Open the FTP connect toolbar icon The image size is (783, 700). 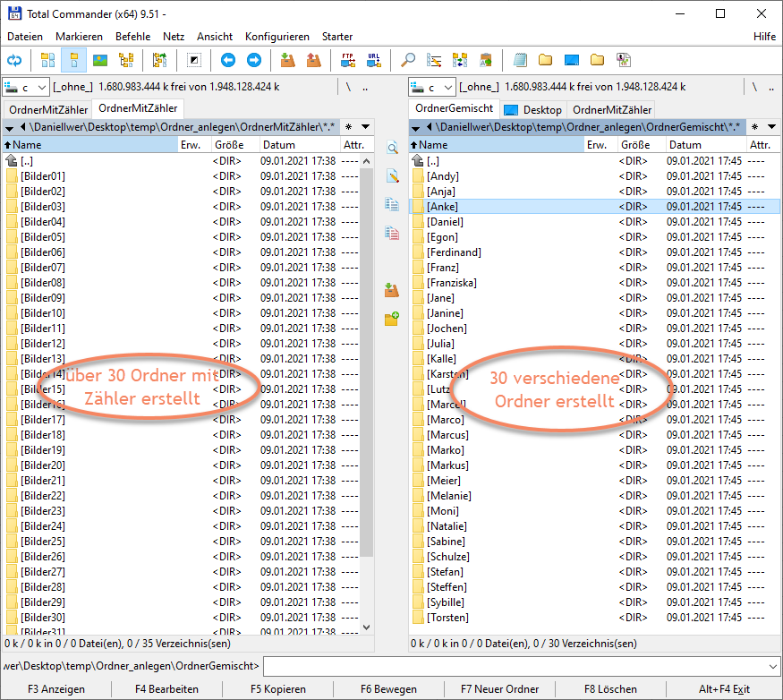pos(347,61)
